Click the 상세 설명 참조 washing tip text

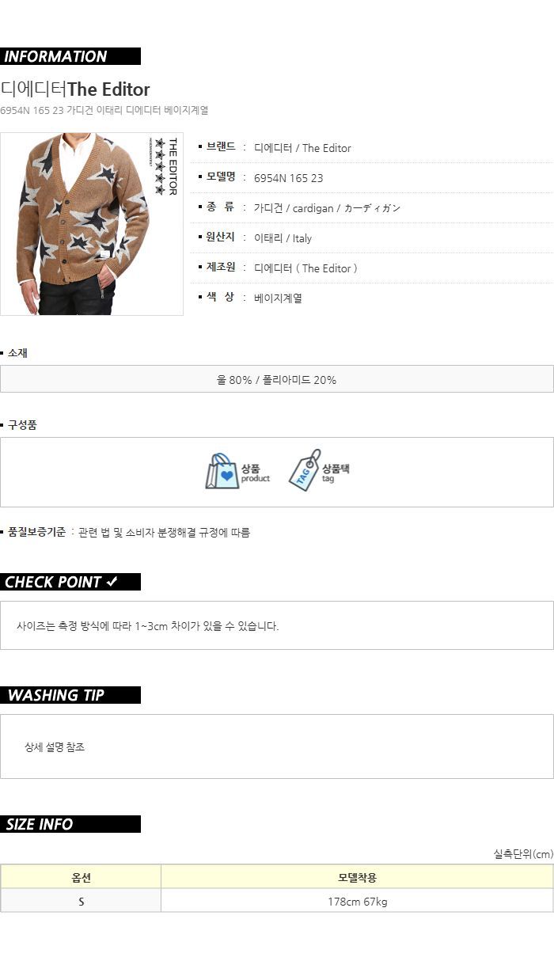55,746
